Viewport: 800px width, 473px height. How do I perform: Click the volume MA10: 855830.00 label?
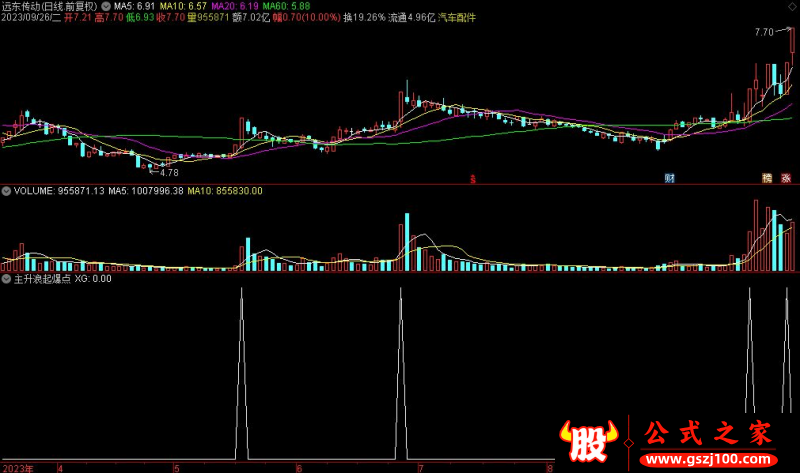(225, 191)
